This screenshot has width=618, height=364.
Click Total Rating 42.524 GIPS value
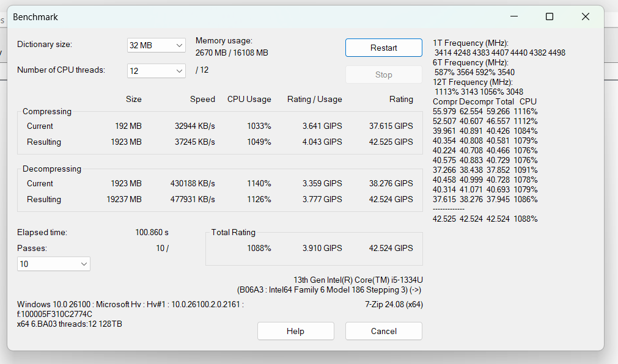pyautogui.click(x=391, y=248)
